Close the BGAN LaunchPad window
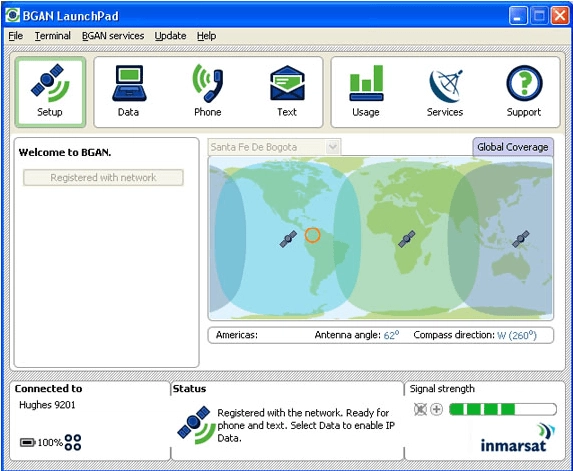This screenshot has width=573, height=471. [x=559, y=16]
